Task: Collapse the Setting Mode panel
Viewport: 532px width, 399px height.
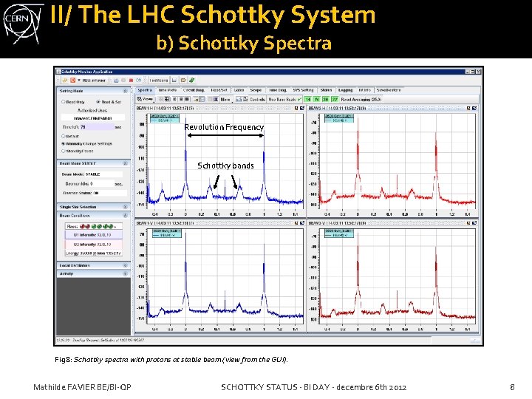Action: click(125, 91)
